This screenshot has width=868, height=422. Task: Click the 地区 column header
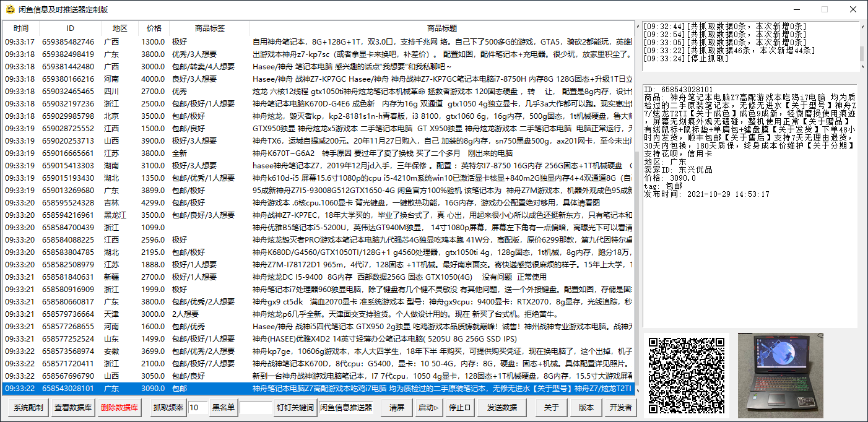(119, 28)
